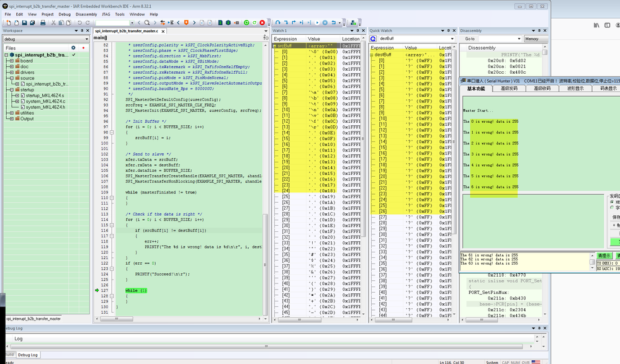Click the Memory button in Disassembly panel

(x=532, y=38)
